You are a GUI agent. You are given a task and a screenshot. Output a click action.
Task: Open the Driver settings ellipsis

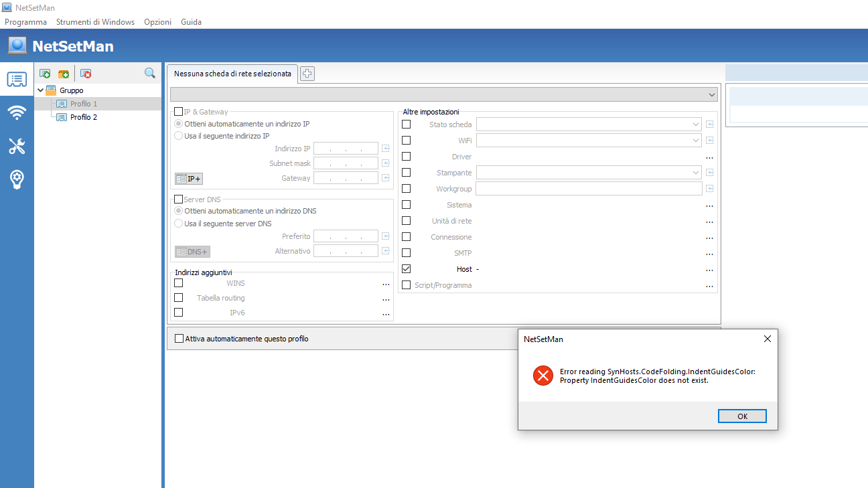point(709,157)
